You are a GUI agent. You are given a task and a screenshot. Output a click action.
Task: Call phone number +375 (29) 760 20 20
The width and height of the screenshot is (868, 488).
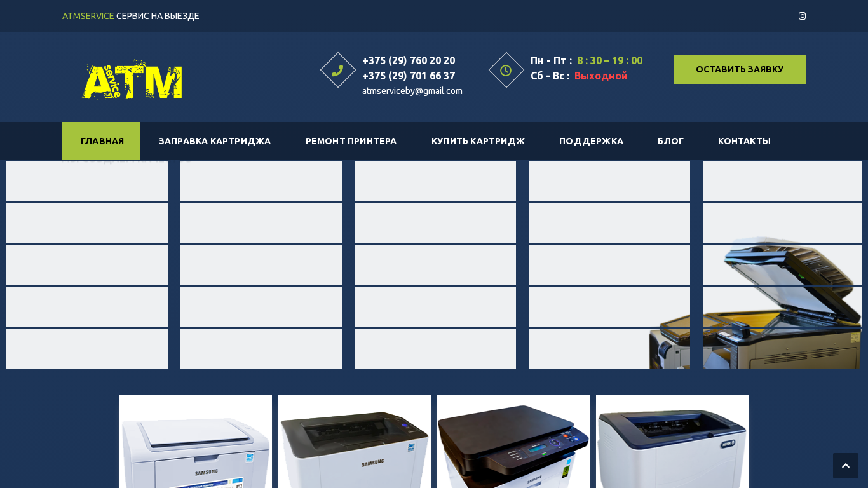pyautogui.click(x=409, y=61)
